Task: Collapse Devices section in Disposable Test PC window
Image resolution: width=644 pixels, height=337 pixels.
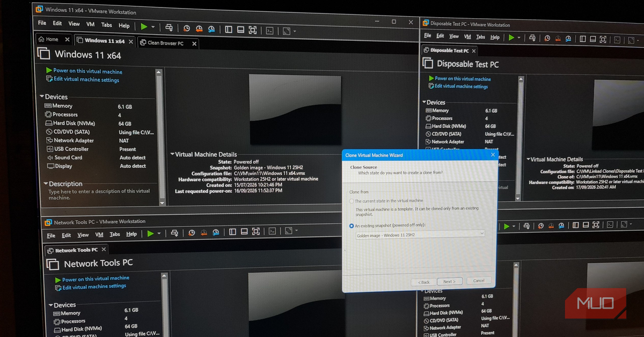Action: (x=423, y=102)
